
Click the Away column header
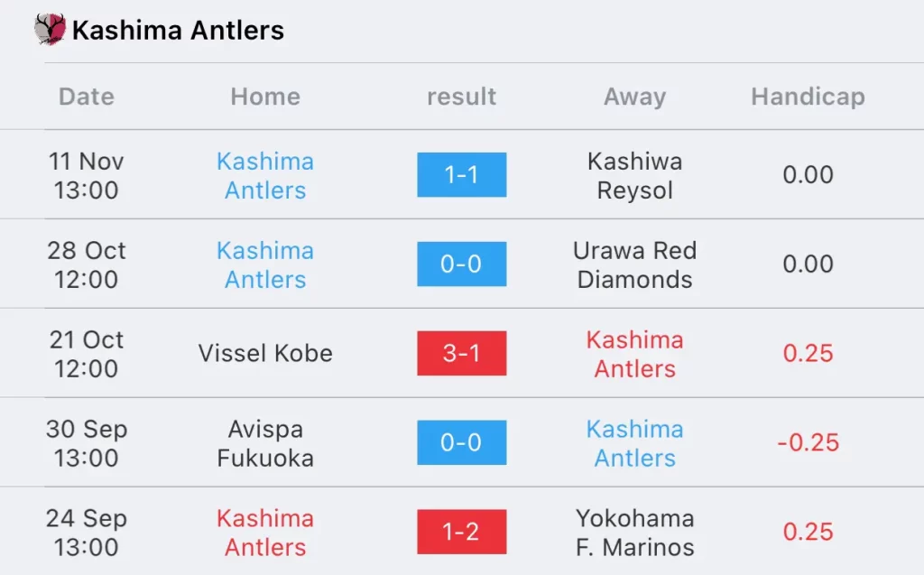634,96
